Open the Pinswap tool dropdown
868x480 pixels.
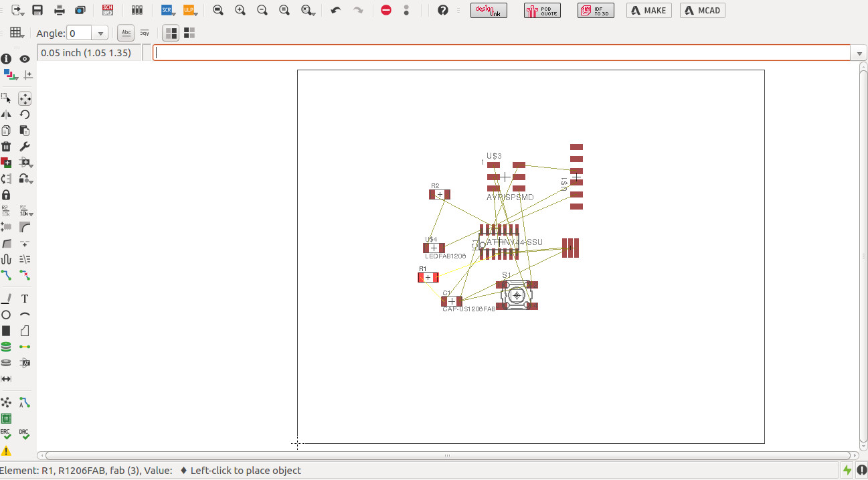click(x=27, y=163)
